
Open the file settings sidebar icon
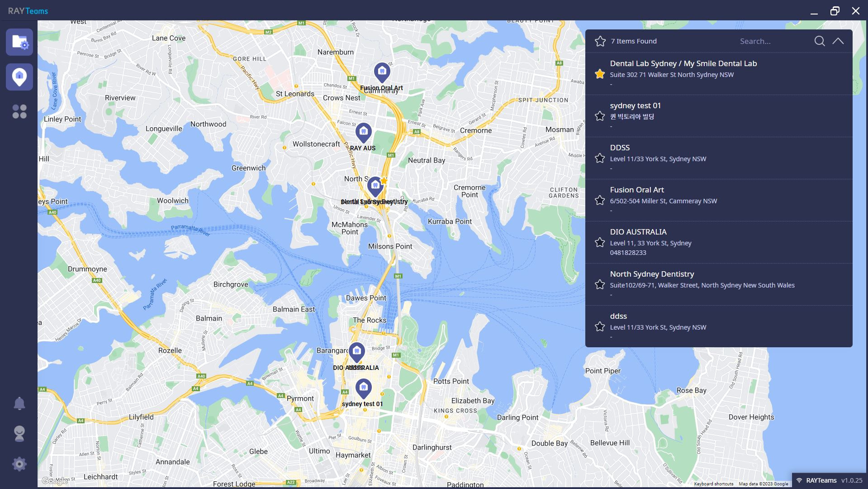(19, 42)
